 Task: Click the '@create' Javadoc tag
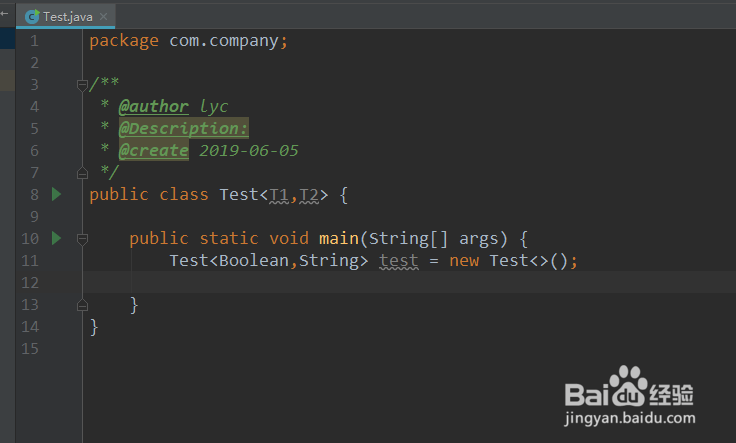point(153,151)
